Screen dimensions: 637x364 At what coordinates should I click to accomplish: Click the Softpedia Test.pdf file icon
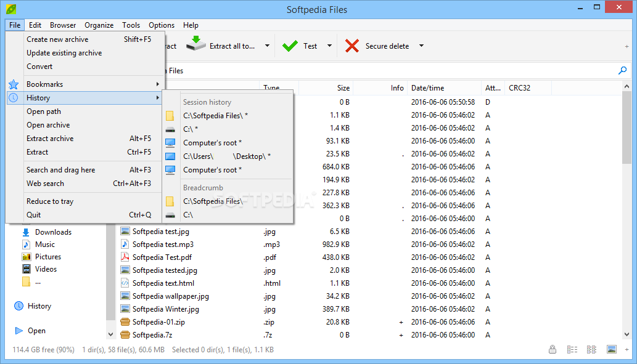(x=125, y=257)
